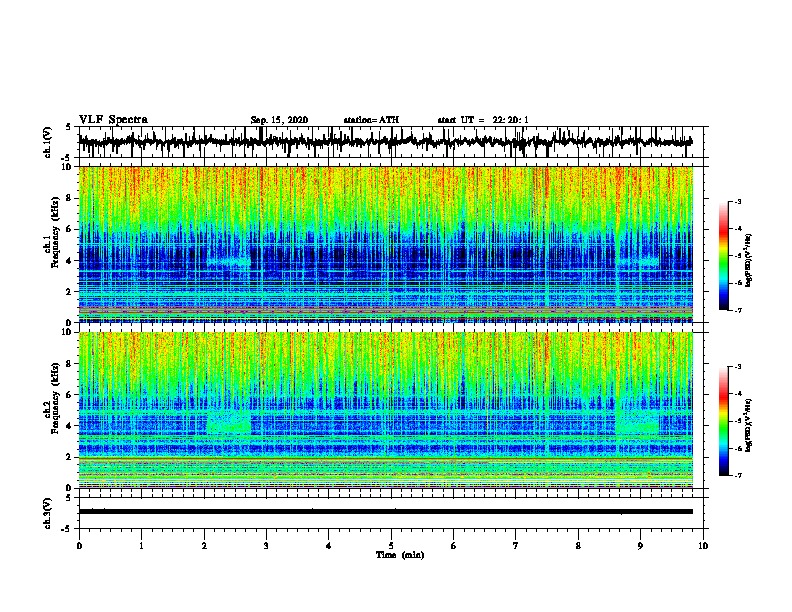792x612 pixels.
Task: Click the ch.2 color bar log(PSD) label
Action: [749, 425]
